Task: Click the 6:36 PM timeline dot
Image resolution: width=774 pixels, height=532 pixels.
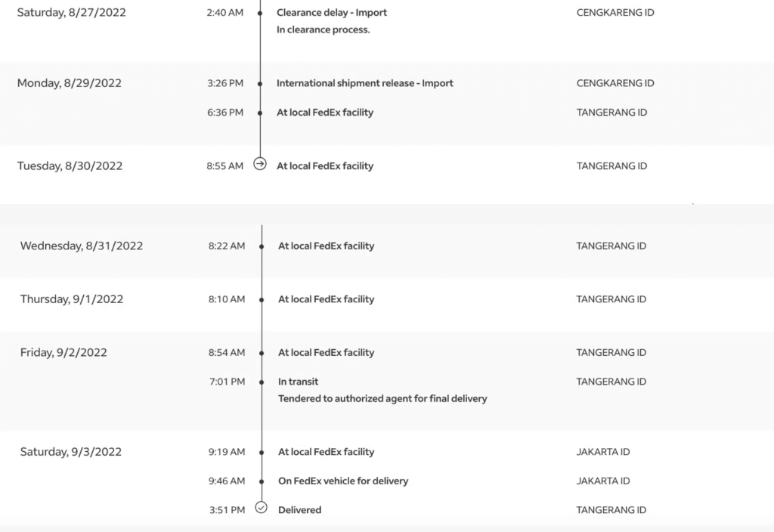Action: 260,113
